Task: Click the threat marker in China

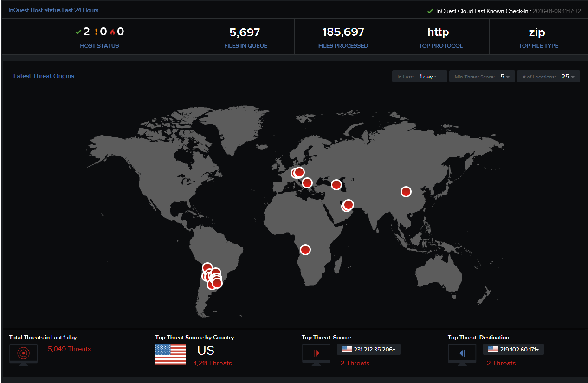Action: pyautogui.click(x=406, y=192)
